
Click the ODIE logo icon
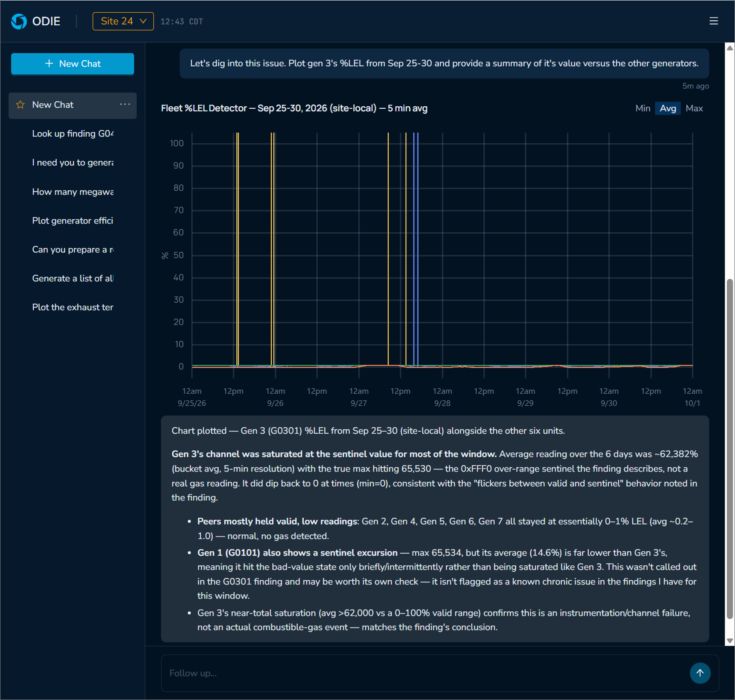tap(19, 21)
